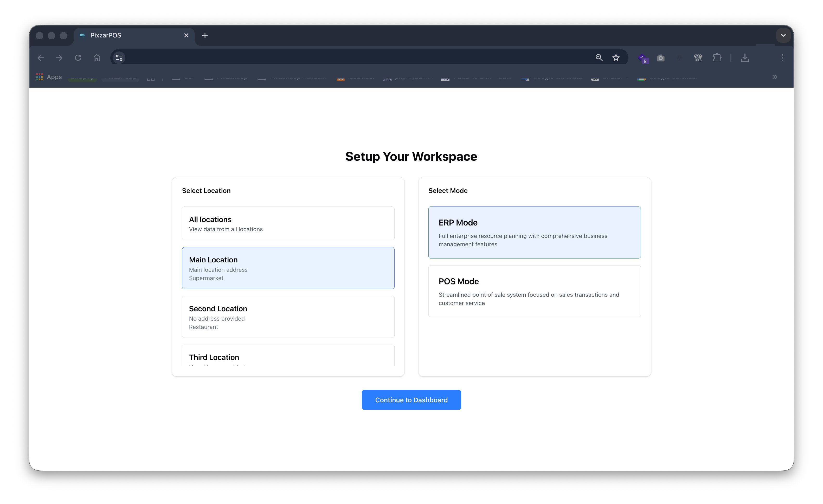Screen dimensions: 823x504
Task: Click Continue to Dashboard
Action: coord(411,399)
